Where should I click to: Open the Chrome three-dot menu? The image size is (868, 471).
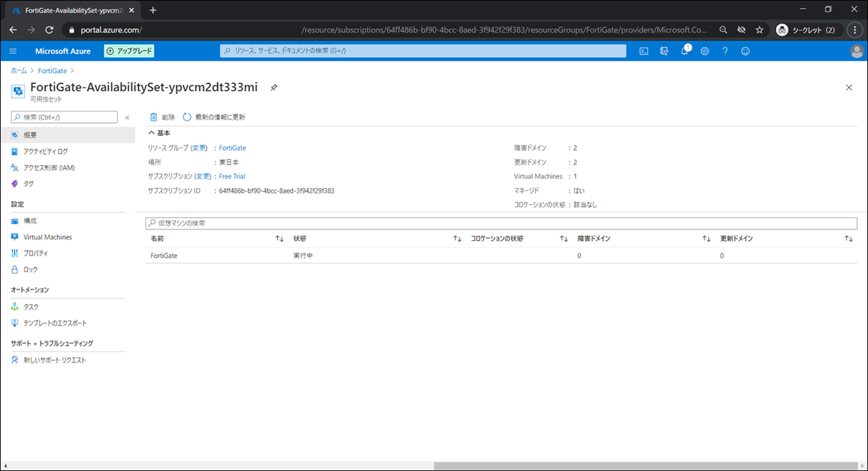click(855, 30)
